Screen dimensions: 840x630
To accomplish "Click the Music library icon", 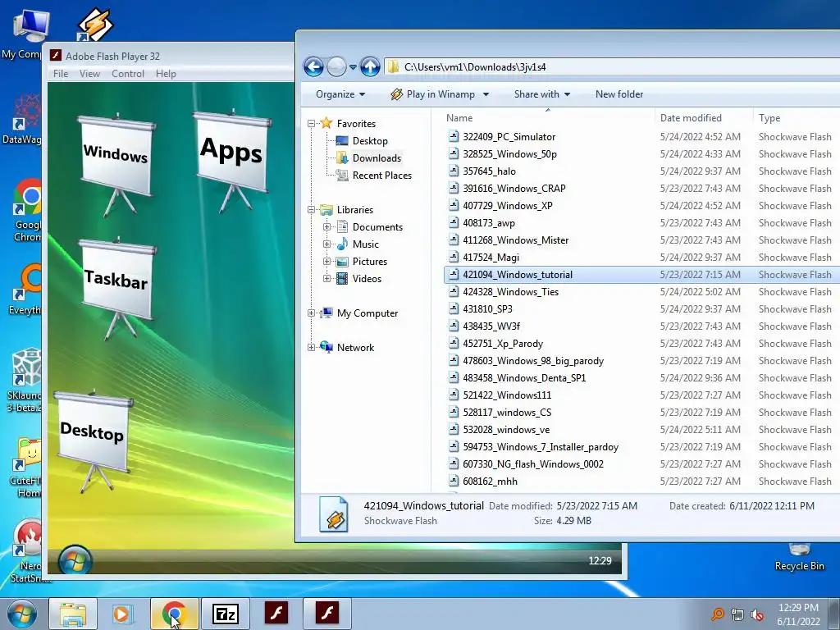I will point(342,244).
